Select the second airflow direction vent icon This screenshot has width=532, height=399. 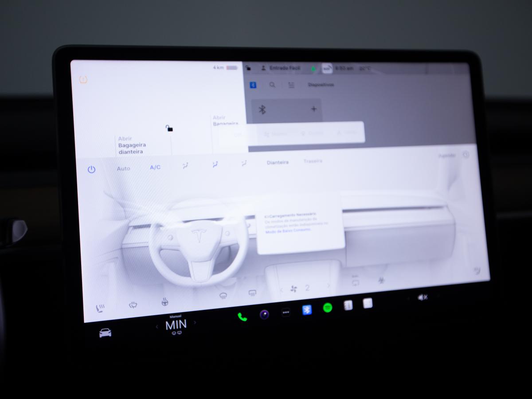tap(215, 164)
